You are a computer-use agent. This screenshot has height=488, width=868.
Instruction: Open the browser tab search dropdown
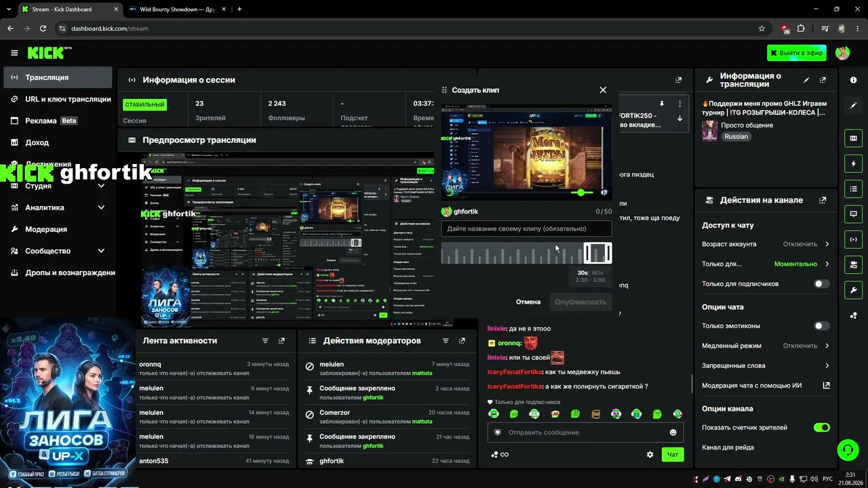tap(8, 9)
